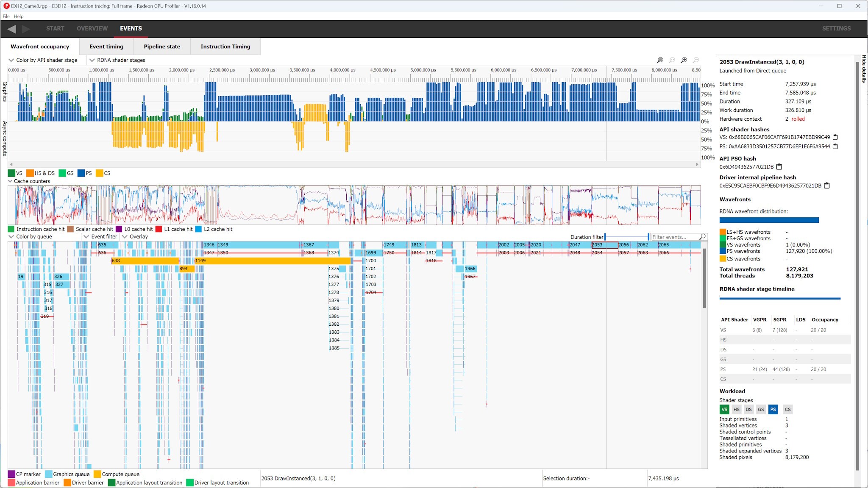Select the EVENTS section
Screen dimensions: 868x488
[x=131, y=28]
